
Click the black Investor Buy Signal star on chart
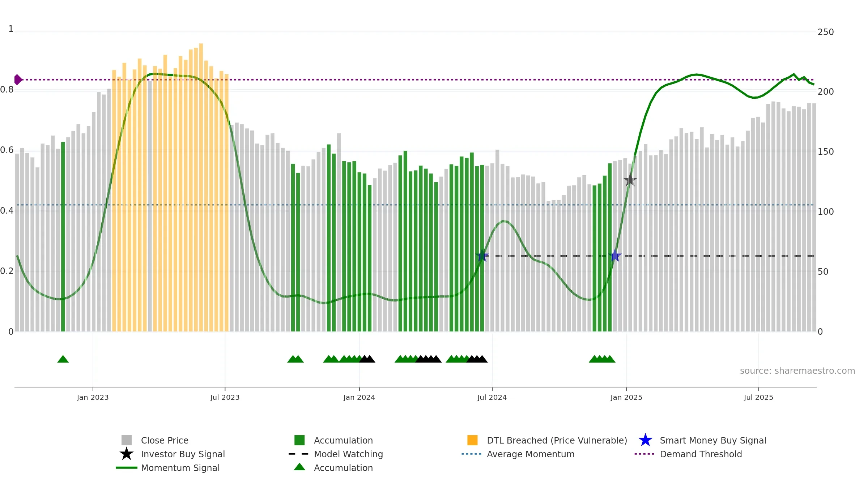pos(630,180)
